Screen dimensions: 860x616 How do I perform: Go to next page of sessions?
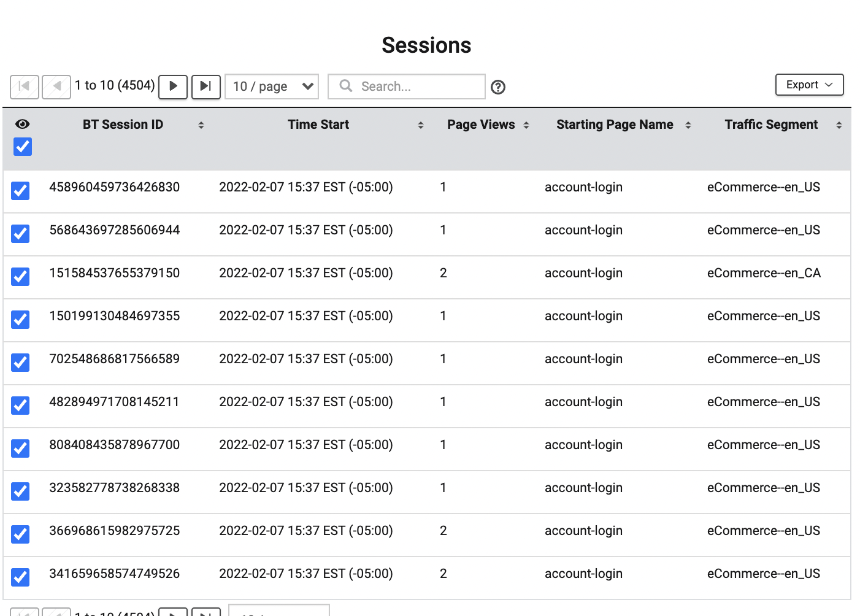tap(173, 87)
